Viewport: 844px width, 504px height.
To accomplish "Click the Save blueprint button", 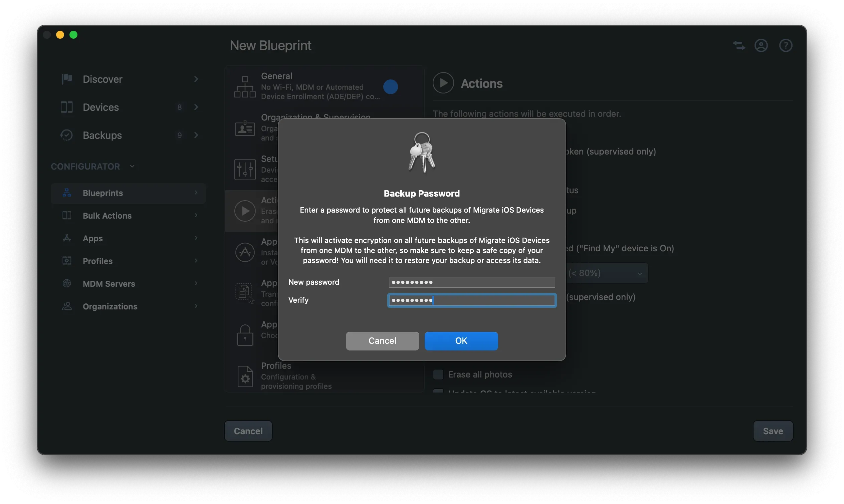I will (773, 431).
